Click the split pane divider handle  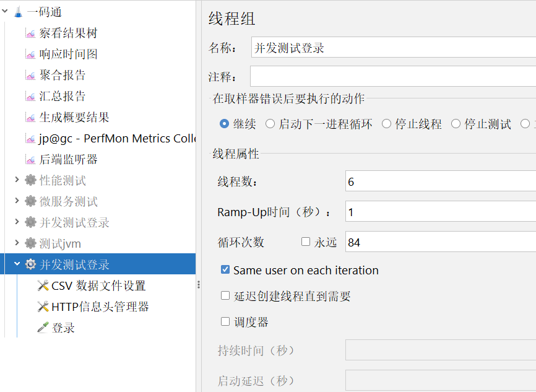click(199, 285)
